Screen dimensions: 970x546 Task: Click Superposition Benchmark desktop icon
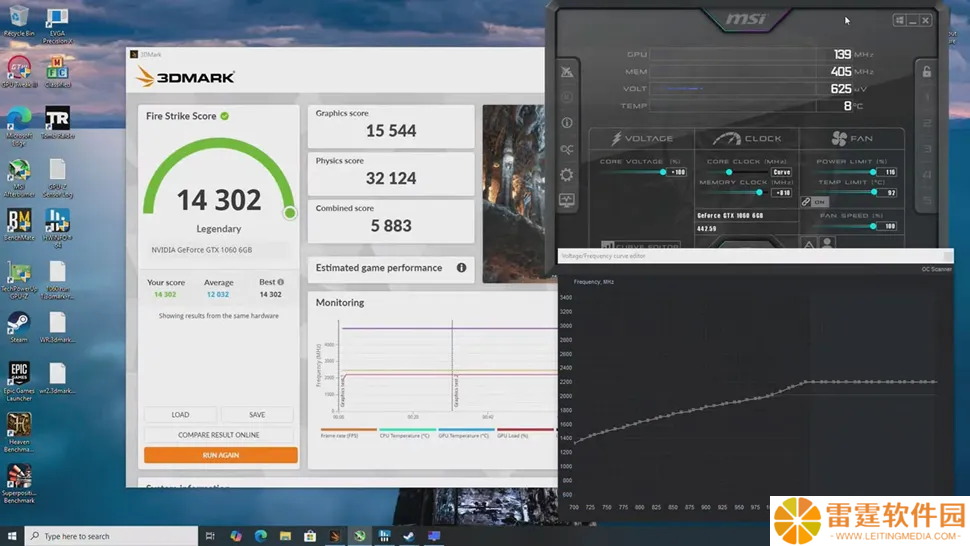tap(19, 484)
